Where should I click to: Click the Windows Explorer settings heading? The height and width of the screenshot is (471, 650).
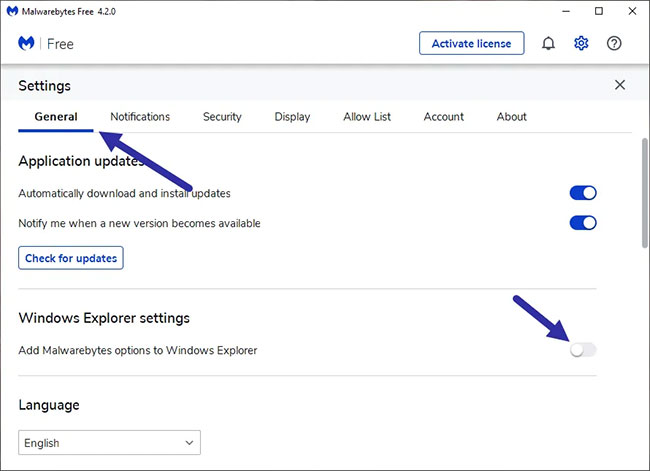tap(104, 318)
